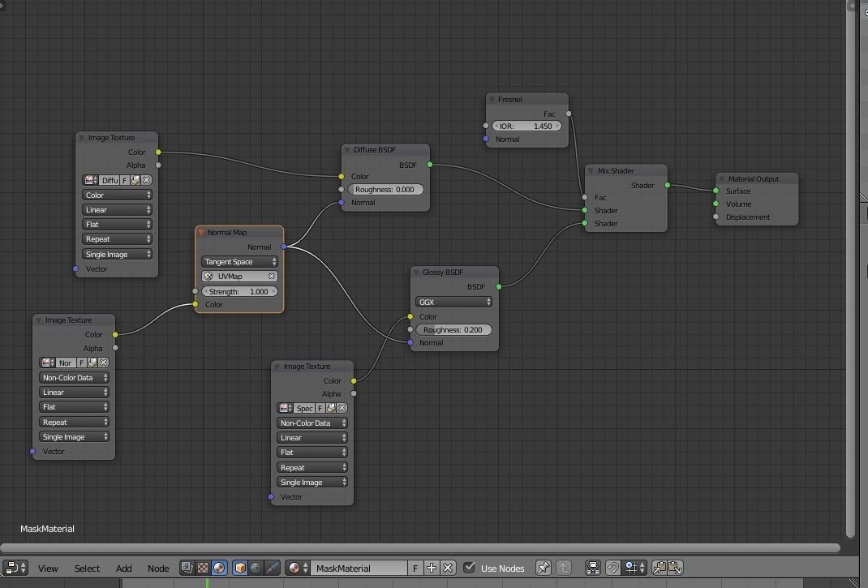Clear the UVMap field in Normal Map

point(271,277)
